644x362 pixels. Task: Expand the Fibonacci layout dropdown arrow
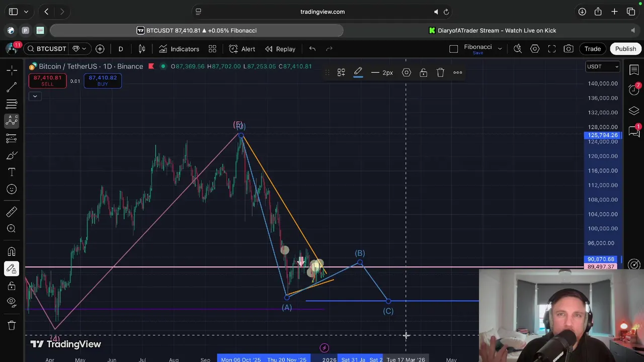pyautogui.click(x=500, y=49)
